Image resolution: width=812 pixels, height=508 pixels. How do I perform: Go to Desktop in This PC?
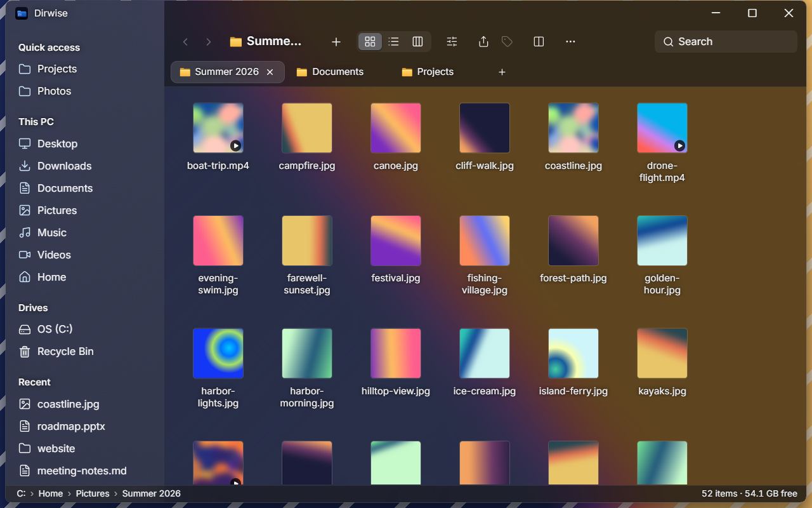(x=85, y=144)
